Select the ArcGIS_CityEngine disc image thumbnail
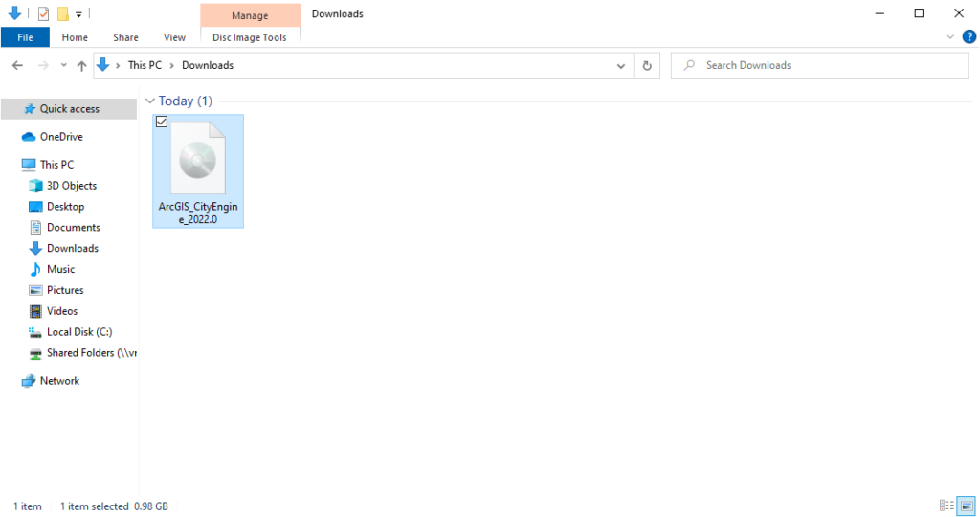The width and height of the screenshot is (980, 517). point(198,158)
